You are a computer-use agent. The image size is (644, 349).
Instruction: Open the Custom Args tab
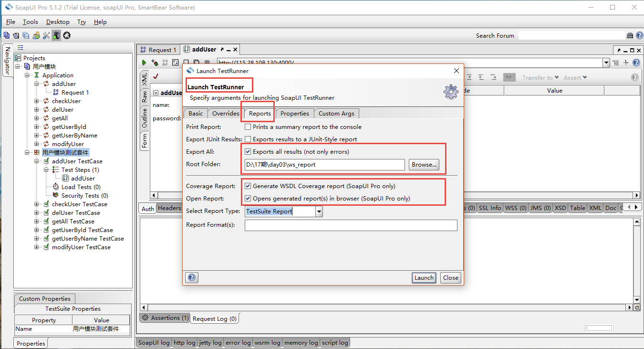[337, 114]
